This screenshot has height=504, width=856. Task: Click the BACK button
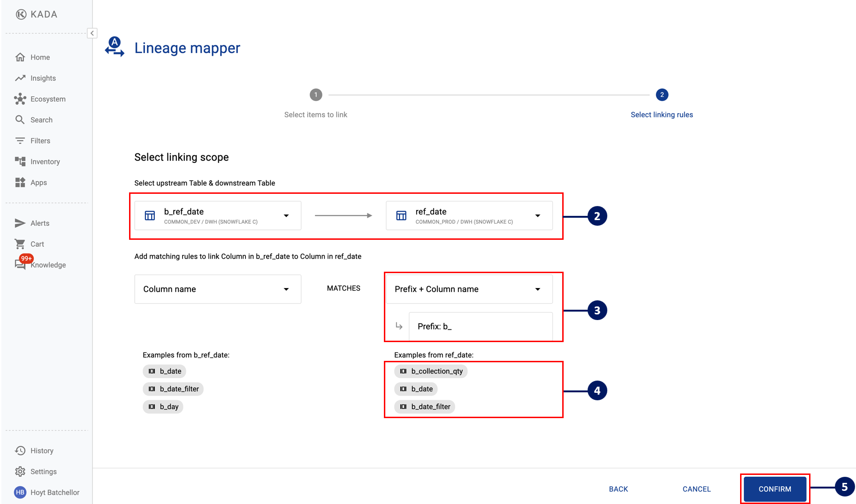(x=618, y=489)
